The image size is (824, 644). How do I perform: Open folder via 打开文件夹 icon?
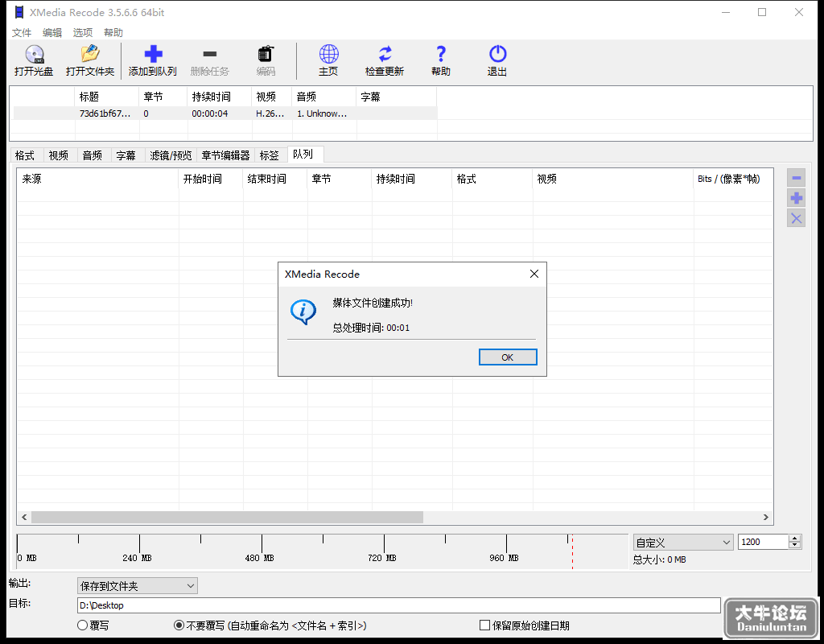[x=90, y=54]
